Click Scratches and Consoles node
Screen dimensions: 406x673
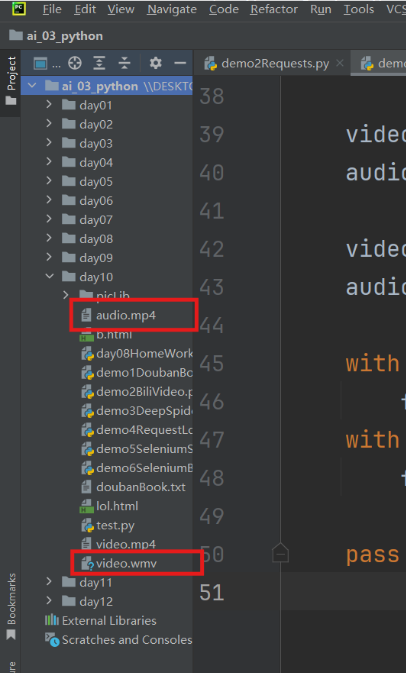[127, 640]
